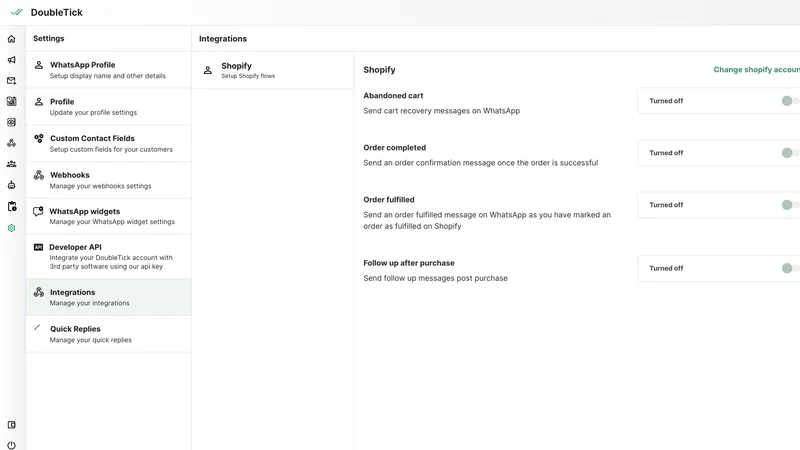Click the Follow up after purchase heading
The width and height of the screenshot is (800, 450).
click(409, 263)
